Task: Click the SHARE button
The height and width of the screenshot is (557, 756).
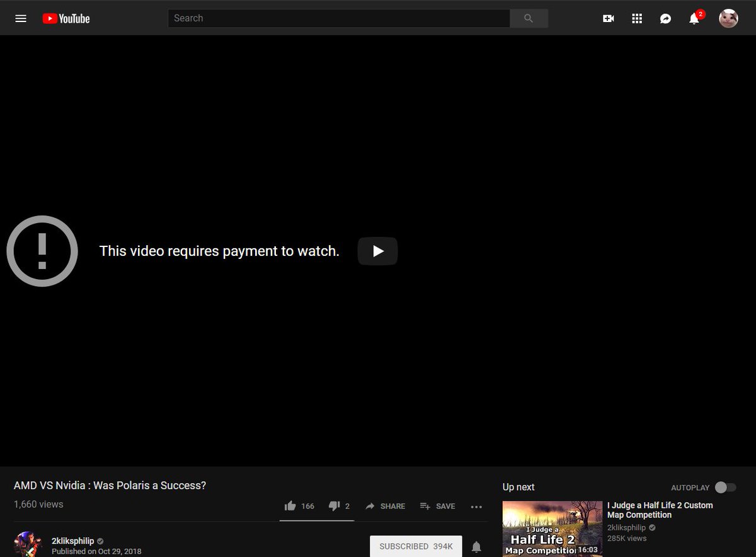Action: (x=385, y=506)
